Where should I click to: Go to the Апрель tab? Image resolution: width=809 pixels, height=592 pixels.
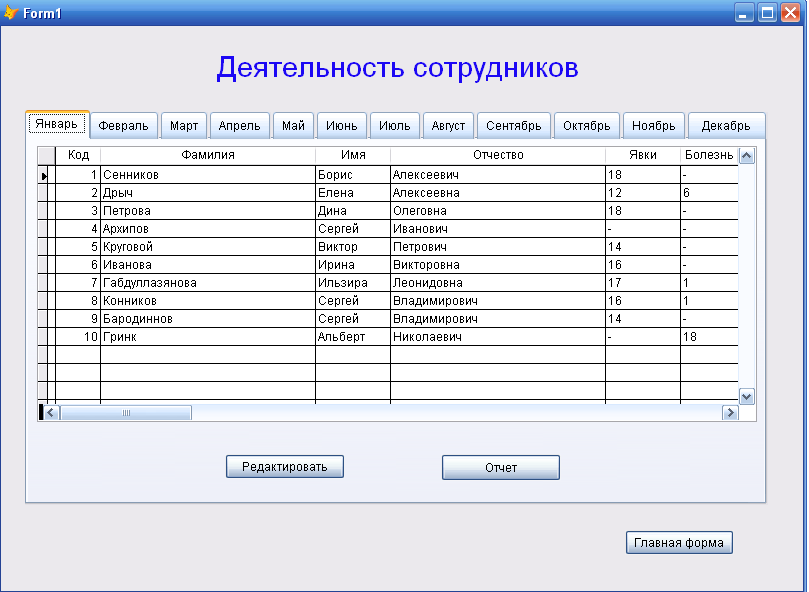[239, 125]
